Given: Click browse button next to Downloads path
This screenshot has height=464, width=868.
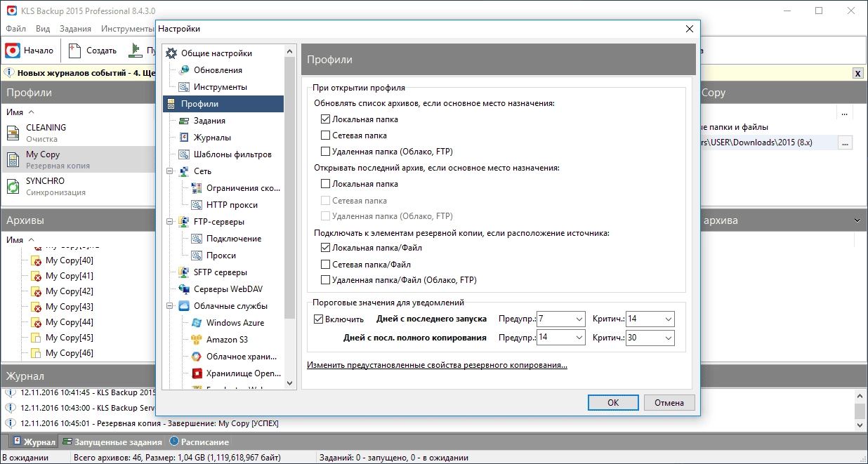Looking at the screenshot, I should 846,142.
